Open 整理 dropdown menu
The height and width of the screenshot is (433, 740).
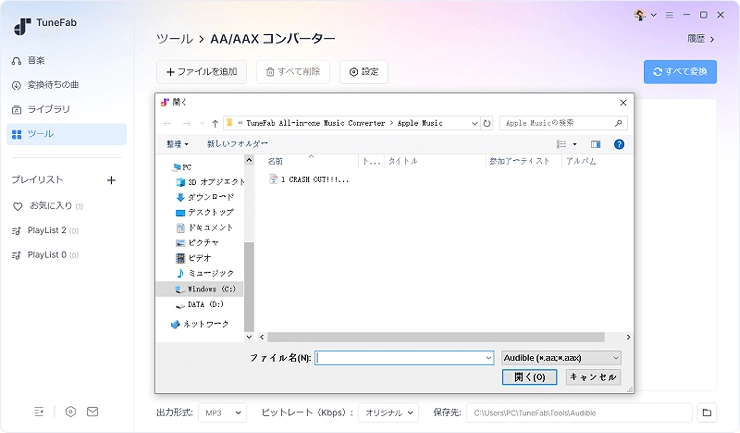point(177,144)
